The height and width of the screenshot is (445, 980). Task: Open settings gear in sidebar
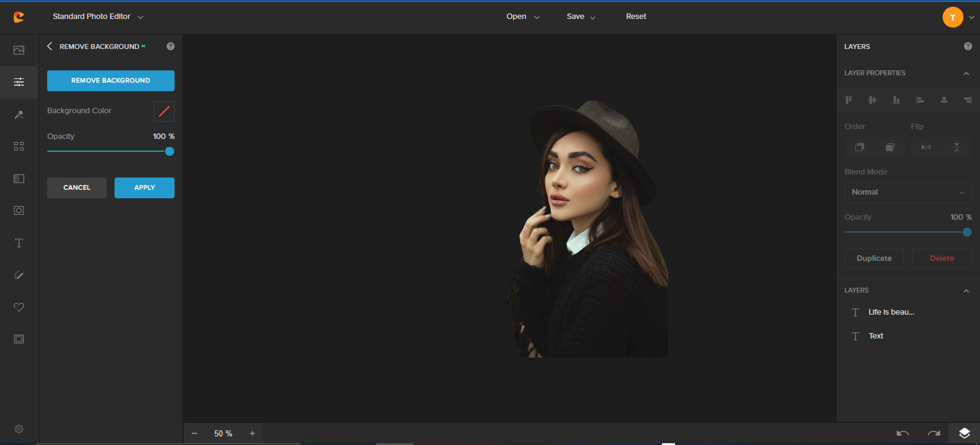[19, 429]
